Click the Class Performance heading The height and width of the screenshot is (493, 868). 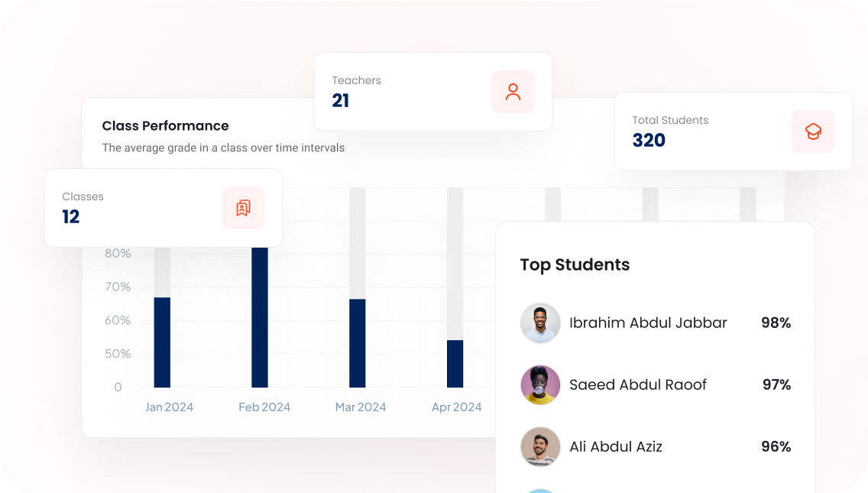(x=165, y=126)
